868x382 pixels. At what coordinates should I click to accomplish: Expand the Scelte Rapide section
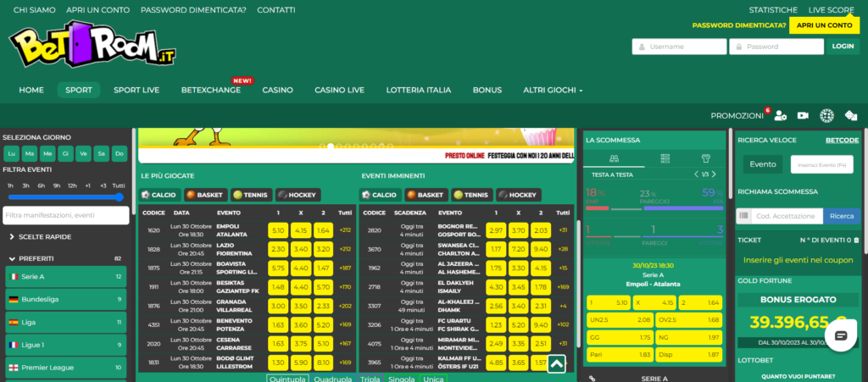click(x=41, y=236)
